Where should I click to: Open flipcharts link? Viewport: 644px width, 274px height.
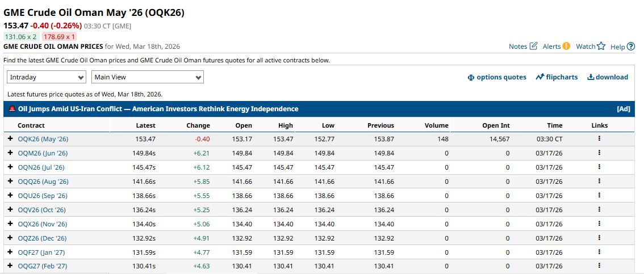pyautogui.click(x=557, y=77)
